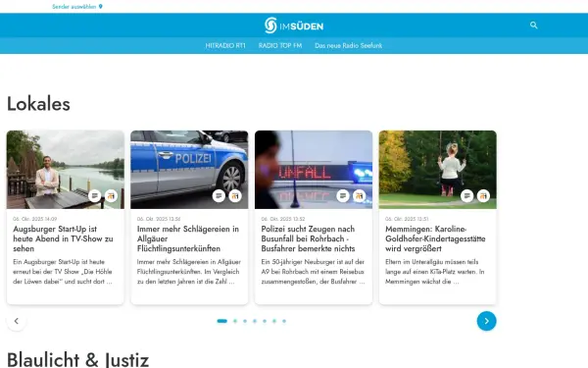Select third carousel pagination dot
588x368 pixels.
(x=245, y=321)
